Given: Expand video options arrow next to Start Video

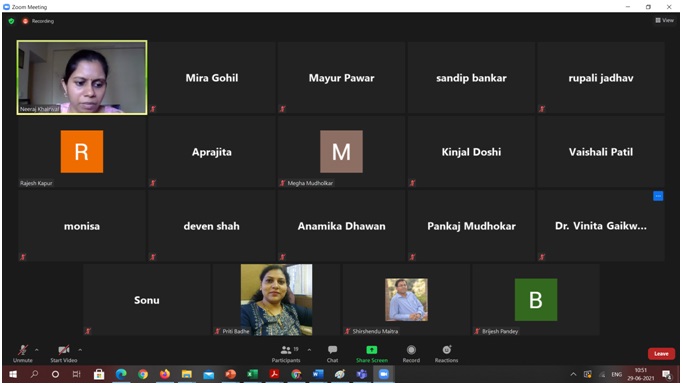Looking at the screenshot, I should (x=80, y=350).
